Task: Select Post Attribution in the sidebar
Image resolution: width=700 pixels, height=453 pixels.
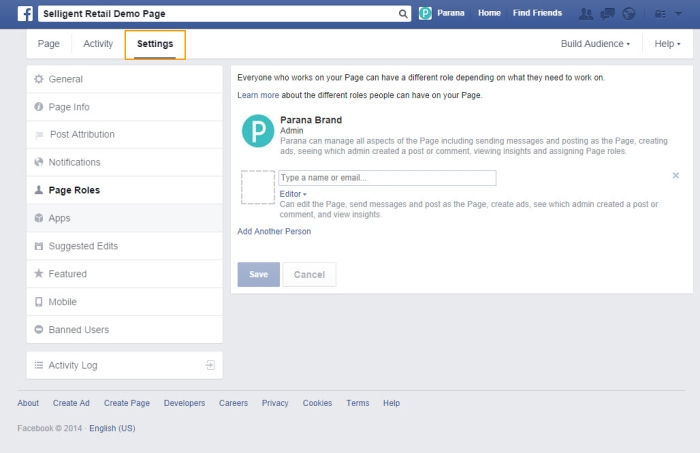Action: click(x=81, y=134)
